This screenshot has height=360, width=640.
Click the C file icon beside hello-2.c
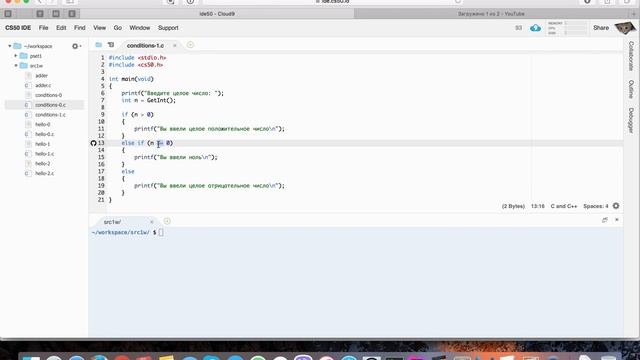click(28, 173)
